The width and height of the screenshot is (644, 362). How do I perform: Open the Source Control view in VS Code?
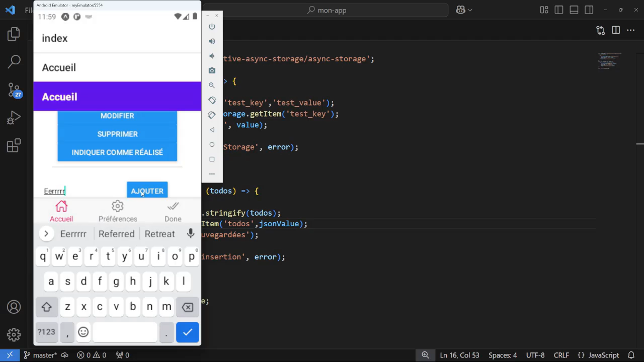14,89
